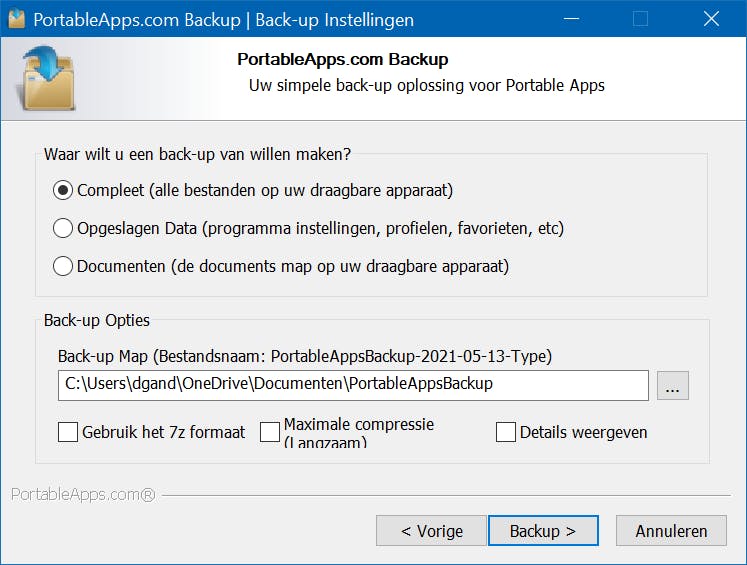Screen dimensions: 747x565
Task: Open folder browser with the ... button
Action: pos(673,385)
